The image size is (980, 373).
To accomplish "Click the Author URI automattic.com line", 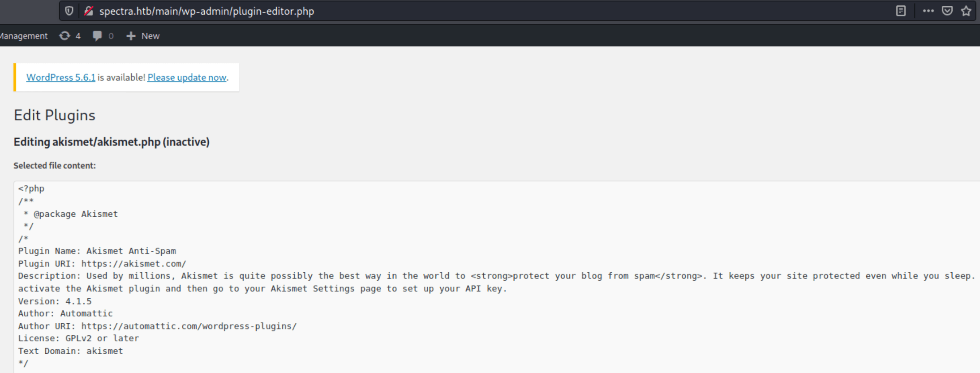I will [157, 326].
